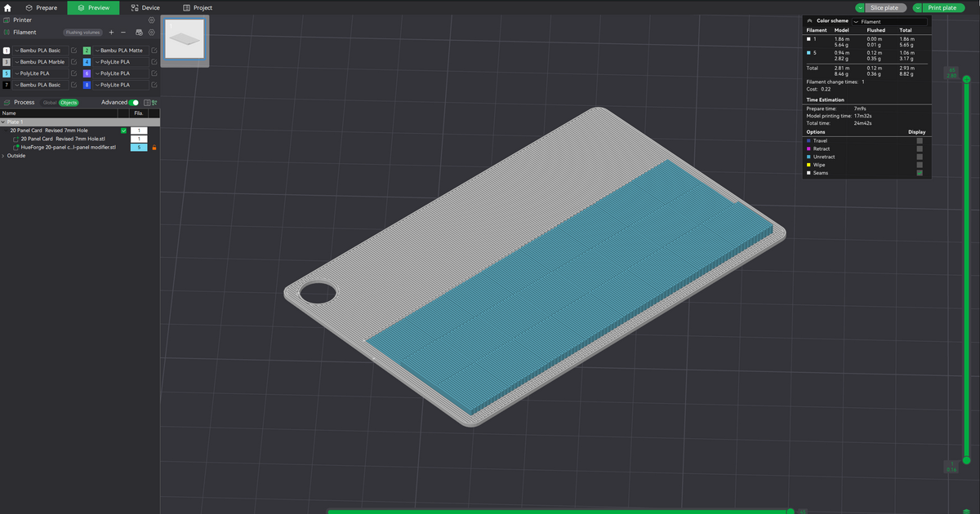Click the Print plate button
The image size is (980, 514).
pos(942,7)
